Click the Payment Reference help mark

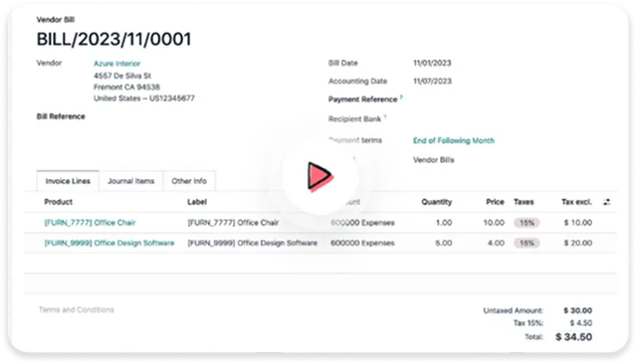pyautogui.click(x=401, y=97)
